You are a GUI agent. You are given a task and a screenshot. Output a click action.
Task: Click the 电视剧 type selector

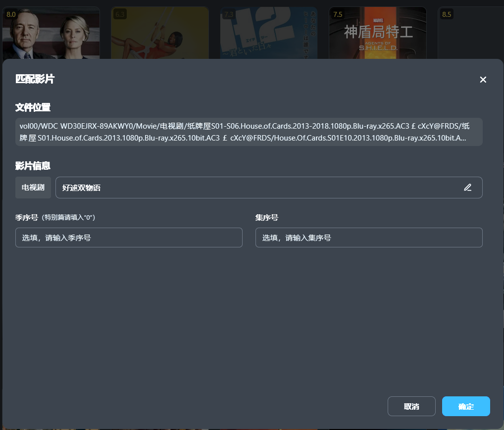[33, 188]
